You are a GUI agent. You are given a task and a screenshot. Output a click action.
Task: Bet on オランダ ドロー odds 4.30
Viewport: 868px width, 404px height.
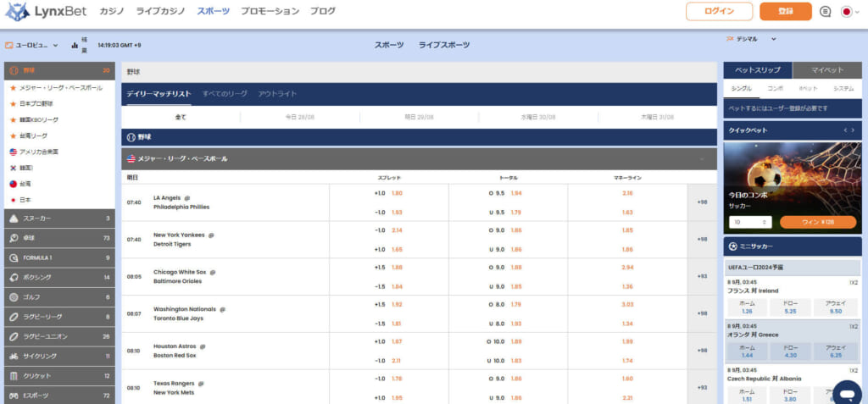[791, 351]
